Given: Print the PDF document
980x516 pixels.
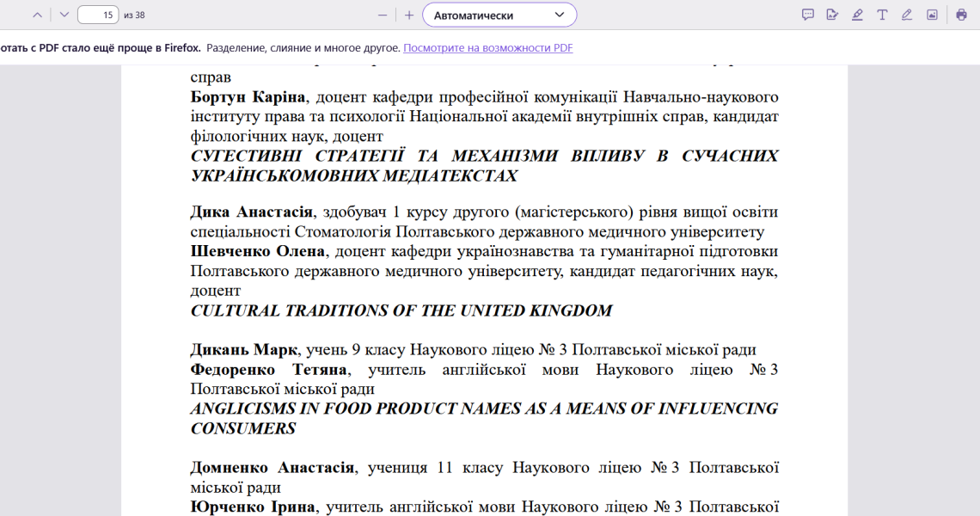Looking at the screenshot, I should [961, 15].
